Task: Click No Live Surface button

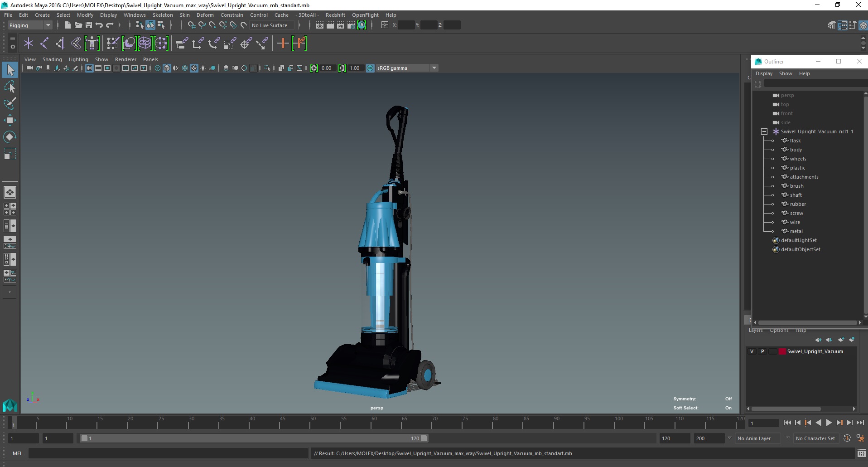Action: point(272,25)
